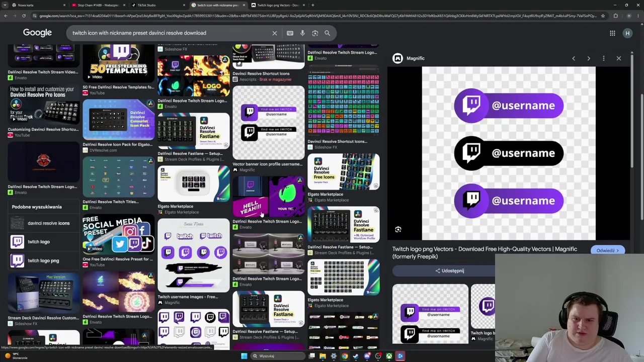Open the Chrome extensions puzzle icon
The image size is (644, 362).
615,16
